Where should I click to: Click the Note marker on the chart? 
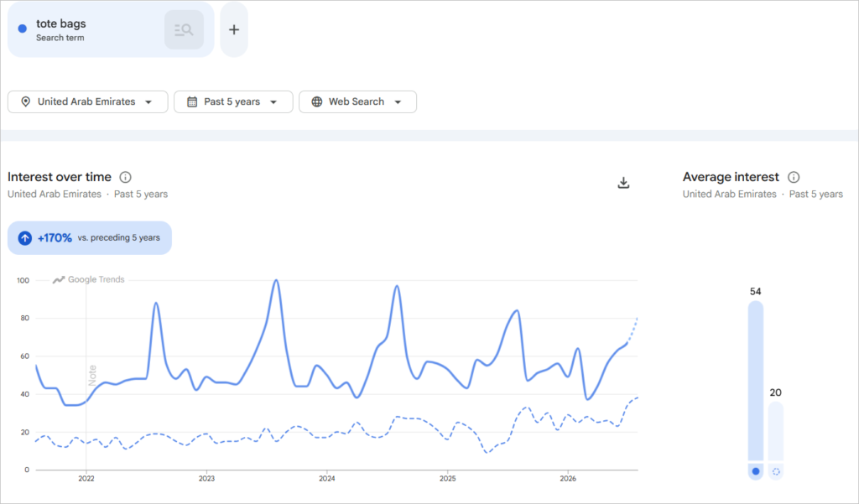pos(92,375)
